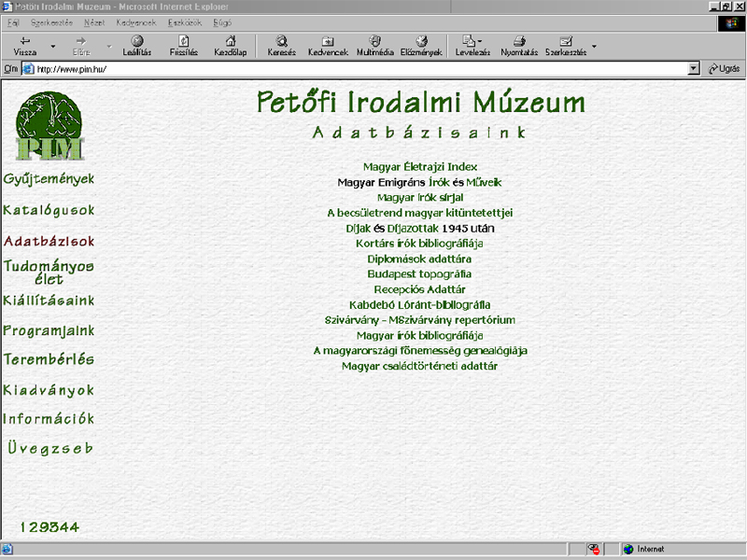Expand the Vissza back history dropdown arrow
The image size is (747, 560).
[53, 46]
